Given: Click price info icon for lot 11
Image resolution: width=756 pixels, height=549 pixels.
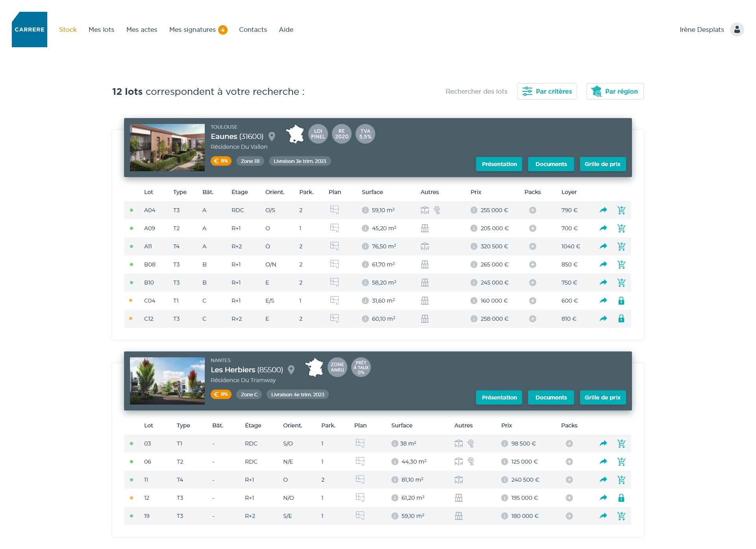Looking at the screenshot, I should (x=504, y=480).
